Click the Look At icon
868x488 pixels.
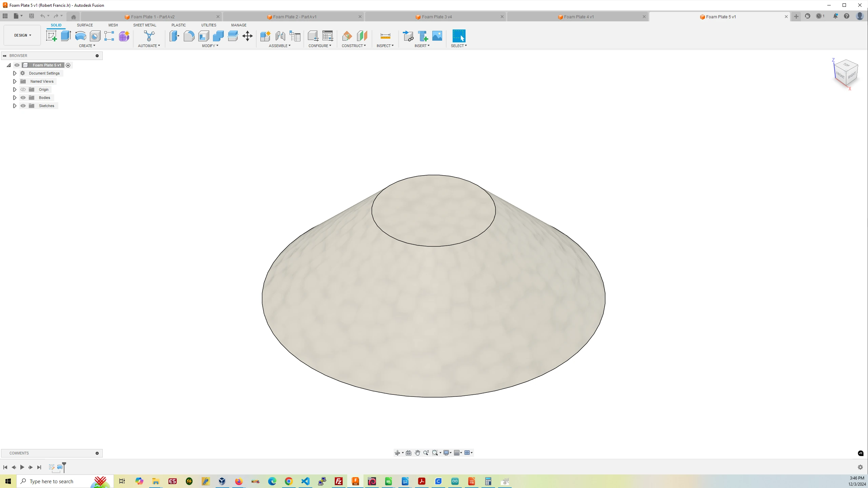tap(409, 453)
